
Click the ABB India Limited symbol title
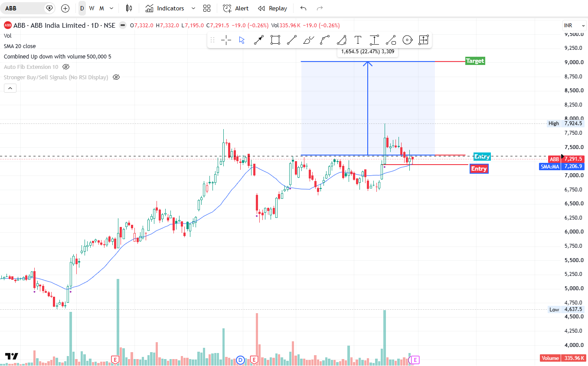[x=64, y=26]
